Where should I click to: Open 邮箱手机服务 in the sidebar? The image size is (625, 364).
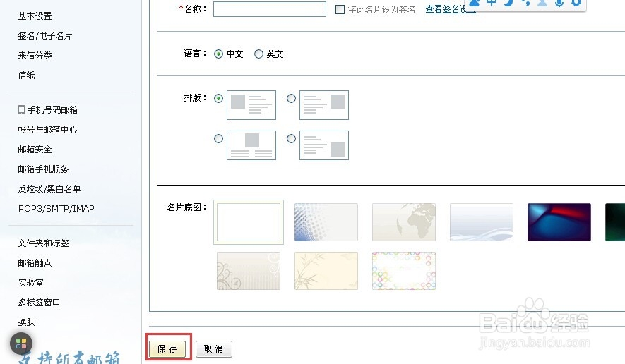44,169
